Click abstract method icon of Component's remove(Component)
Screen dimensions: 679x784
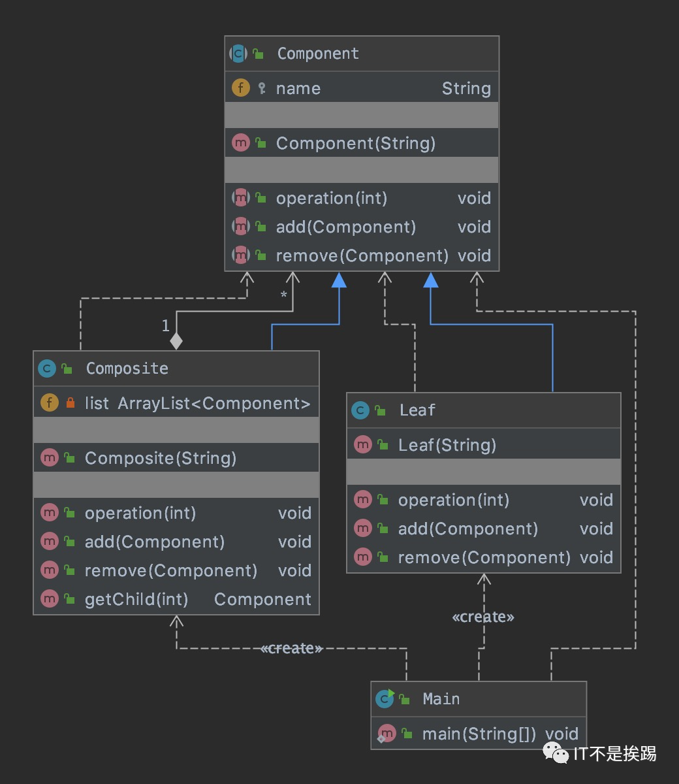click(x=241, y=255)
